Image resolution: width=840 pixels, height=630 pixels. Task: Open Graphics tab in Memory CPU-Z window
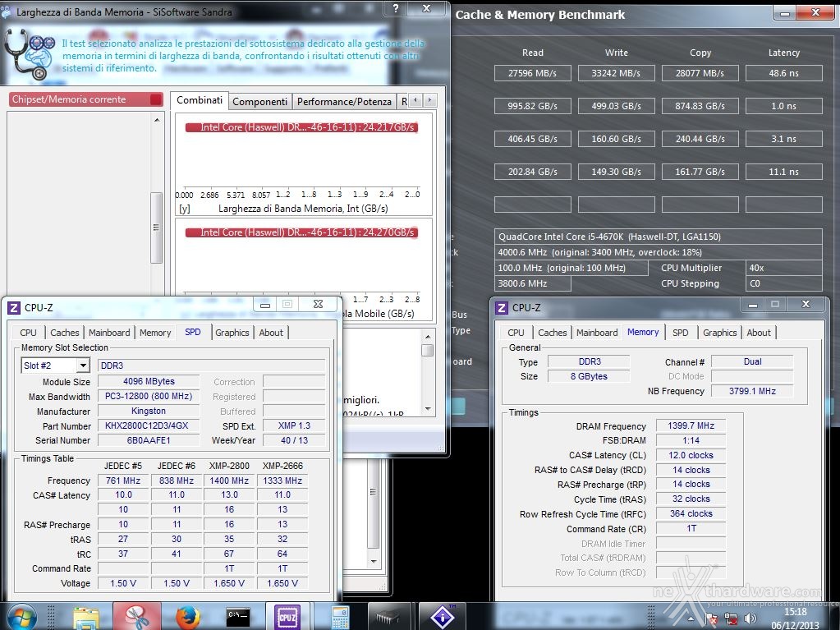(x=719, y=332)
